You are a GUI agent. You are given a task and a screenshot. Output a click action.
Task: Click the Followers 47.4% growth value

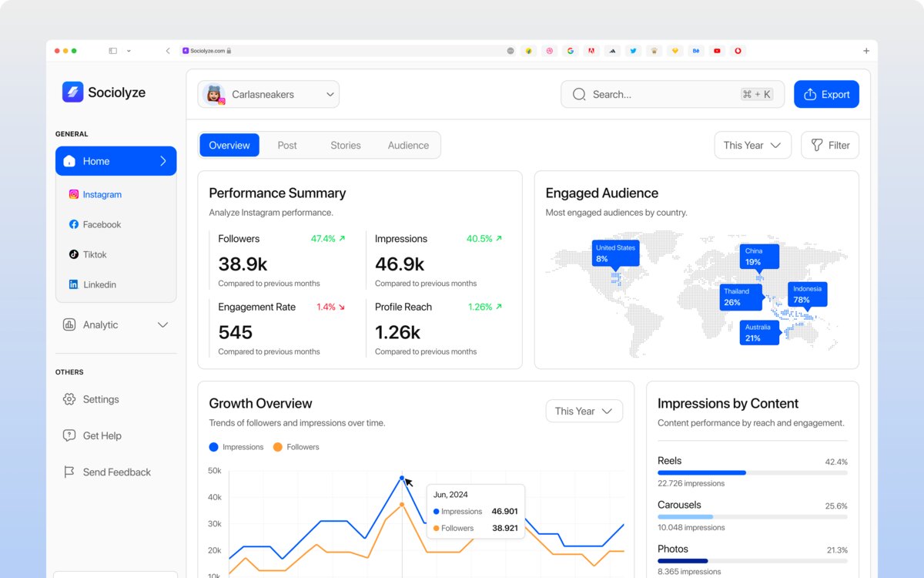pyautogui.click(x=328, y=239)
